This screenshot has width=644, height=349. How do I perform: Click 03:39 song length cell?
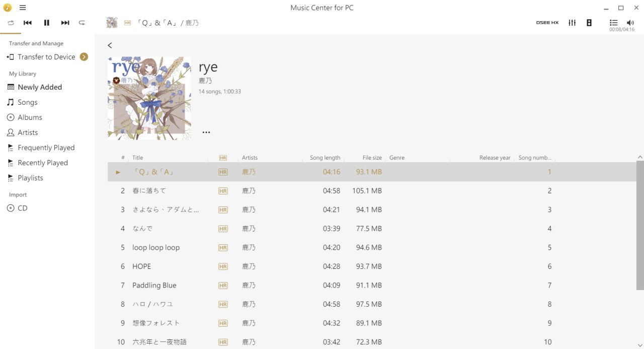[x=332, y=229]
